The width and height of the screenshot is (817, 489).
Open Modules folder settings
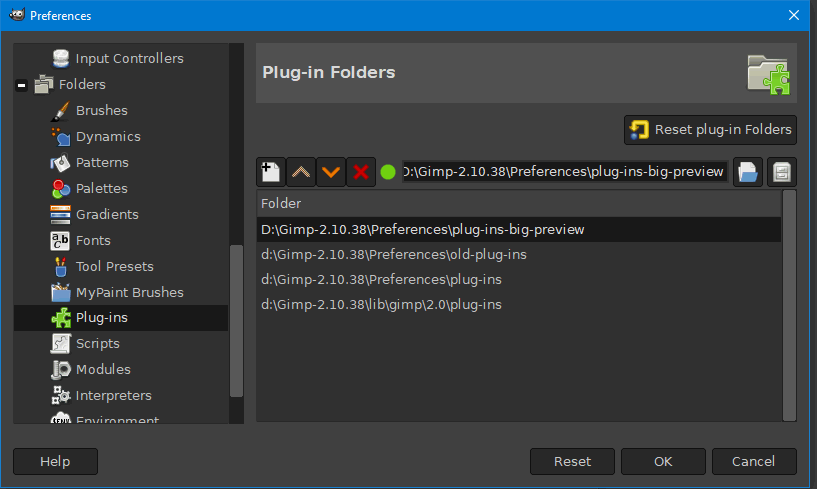103,370
